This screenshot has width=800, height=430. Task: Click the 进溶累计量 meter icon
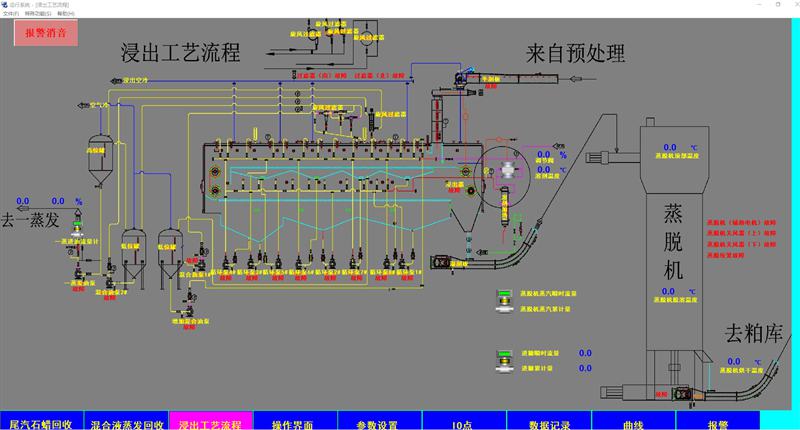click(504, 369)
